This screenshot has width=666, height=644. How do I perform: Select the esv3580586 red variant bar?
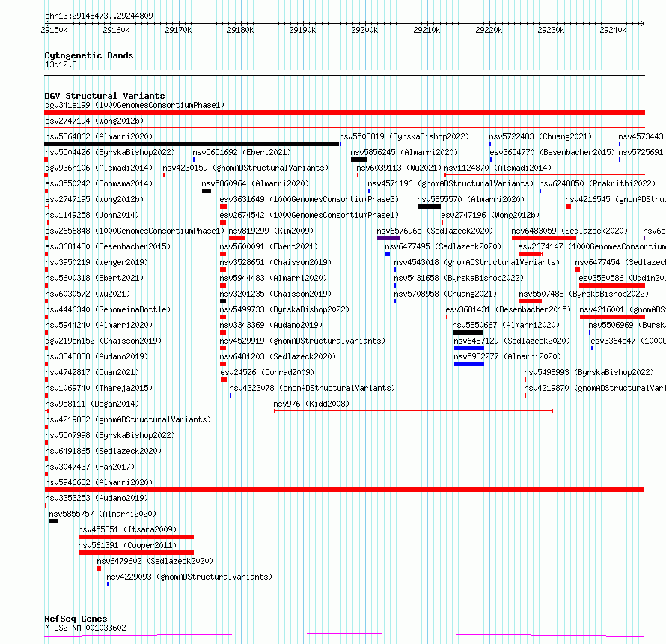(612, 285)
